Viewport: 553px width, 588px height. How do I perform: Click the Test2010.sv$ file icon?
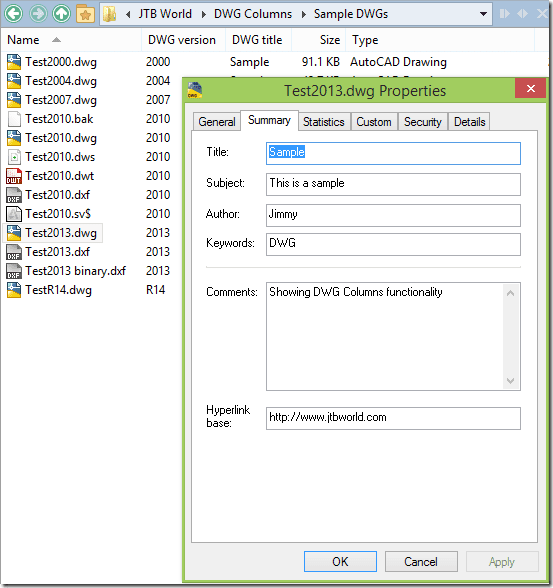pyautogui.click(x=14, y=214)
